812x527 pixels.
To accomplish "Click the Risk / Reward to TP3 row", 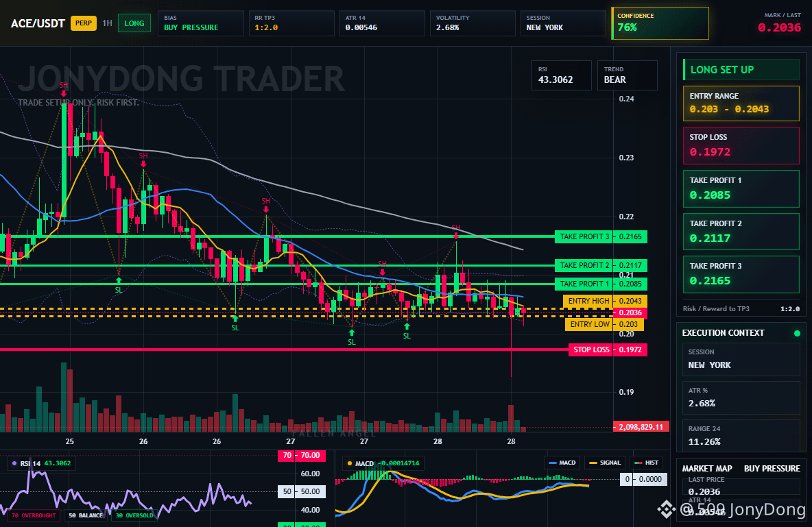I will point(741,309).
